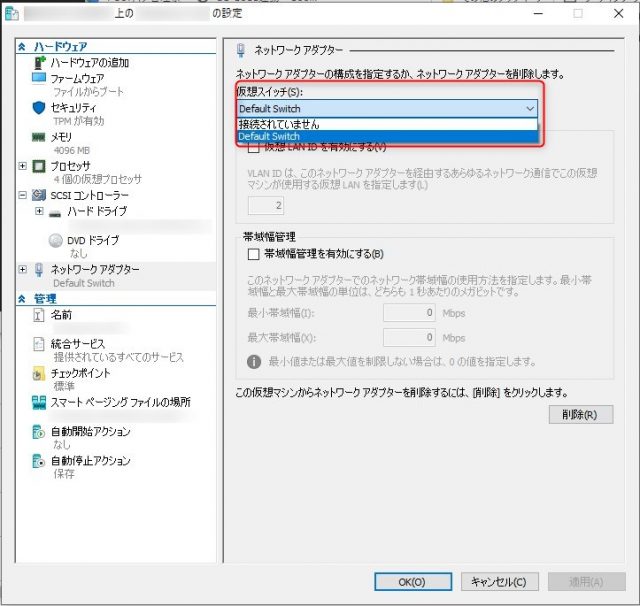Screen dimensions: 640x606
Task: Select the 名前 (Name) icon
Action: (38, 315)
